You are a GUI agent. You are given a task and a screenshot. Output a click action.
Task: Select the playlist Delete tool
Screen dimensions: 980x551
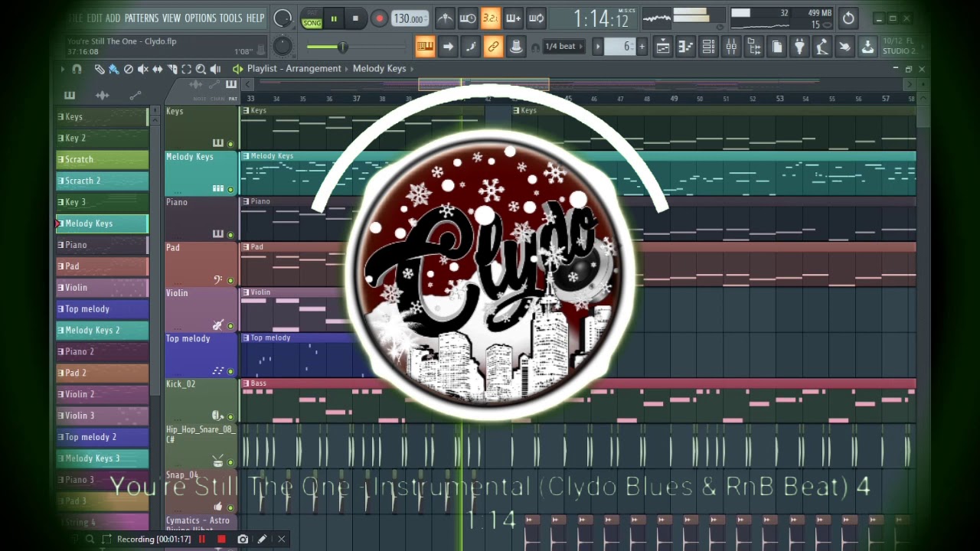point(129,69)
